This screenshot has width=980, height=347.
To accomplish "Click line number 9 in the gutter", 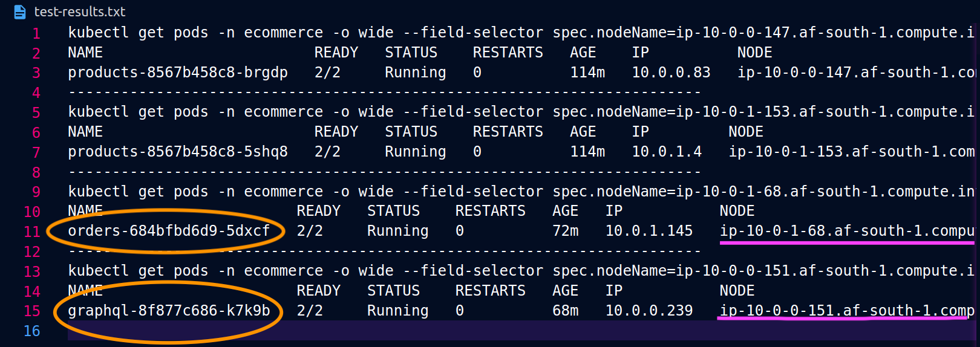I will (36, 192).
